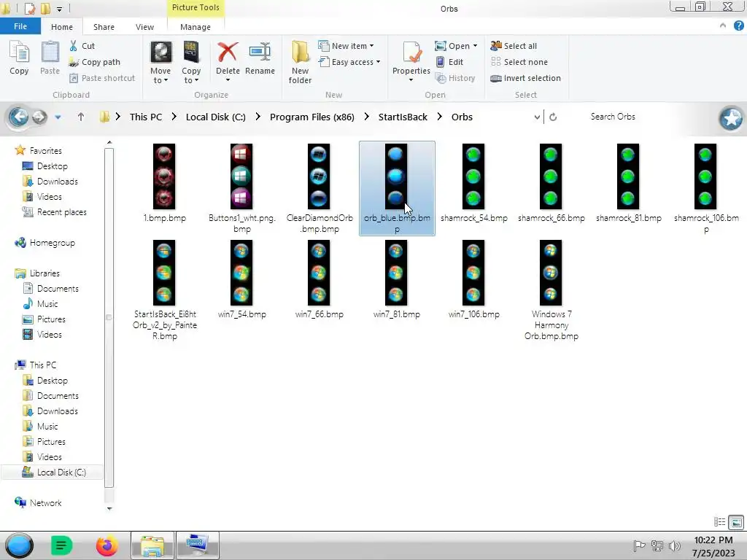Click the Refresh button beside address bar
This screenshot has height=560, width=747.
[553, 117]
